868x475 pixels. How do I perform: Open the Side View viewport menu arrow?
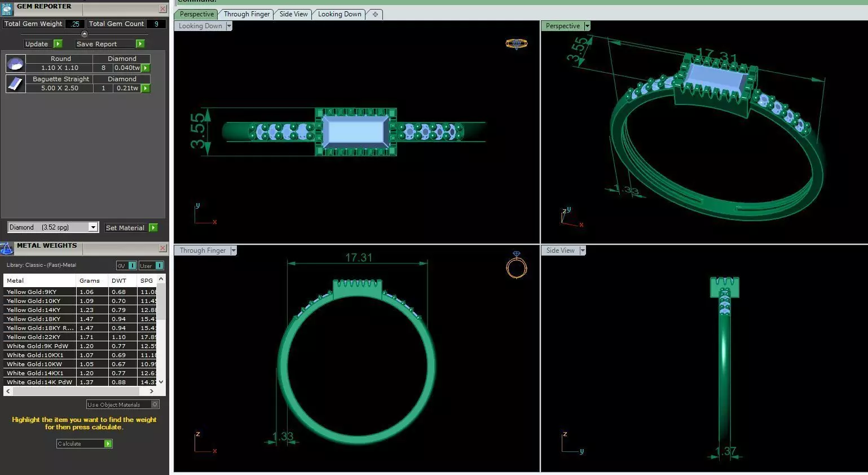click(583, 250)
